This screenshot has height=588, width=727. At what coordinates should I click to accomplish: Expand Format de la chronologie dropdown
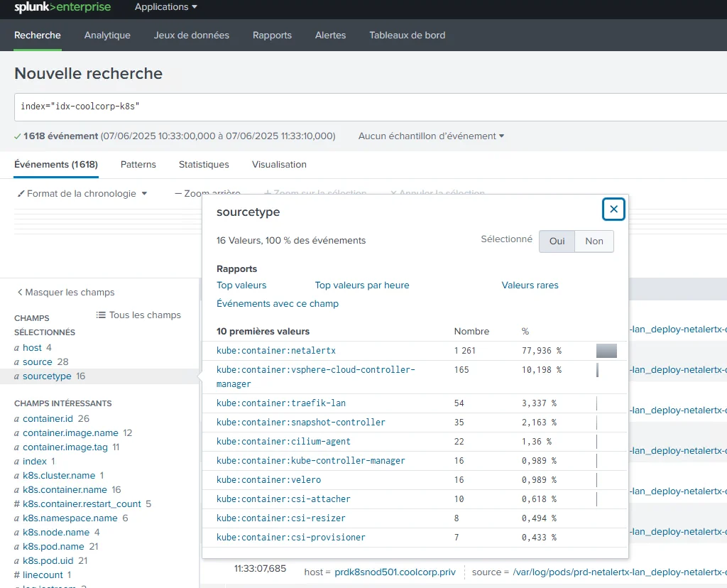(144, 193)
